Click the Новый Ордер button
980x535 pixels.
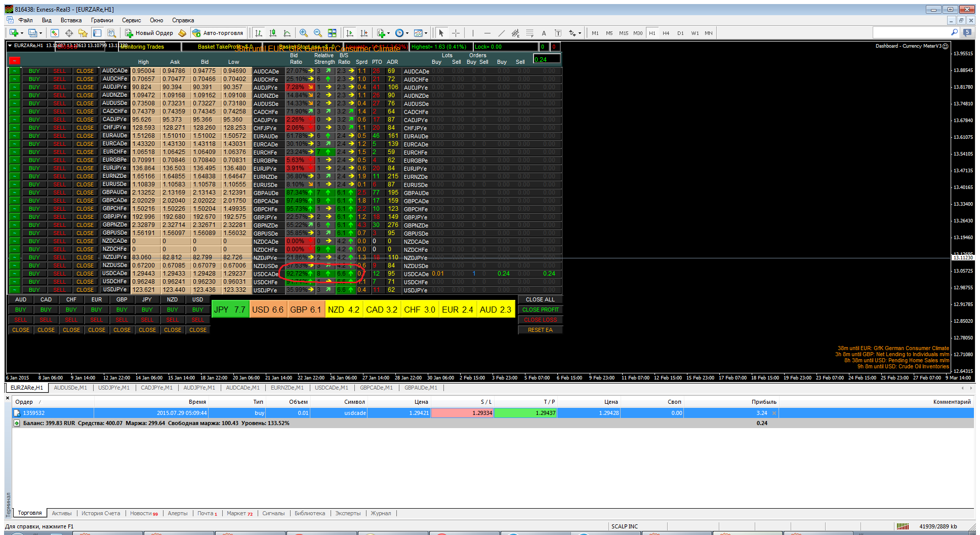click(149, 33)
